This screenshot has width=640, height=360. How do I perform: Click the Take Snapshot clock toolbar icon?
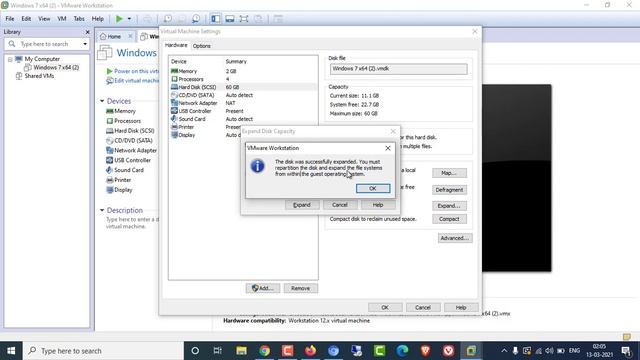pyautogui.click(x=168, y=19)
